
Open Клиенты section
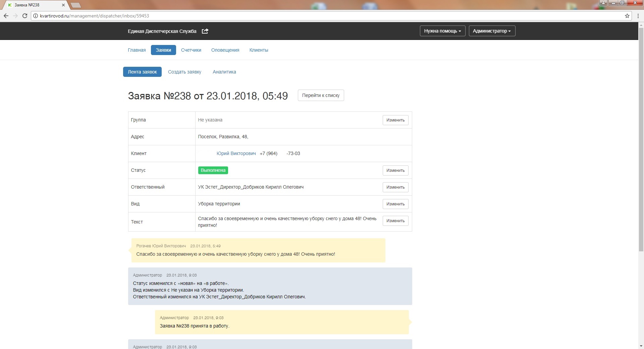pyautogui.click(x=259, y=50)
